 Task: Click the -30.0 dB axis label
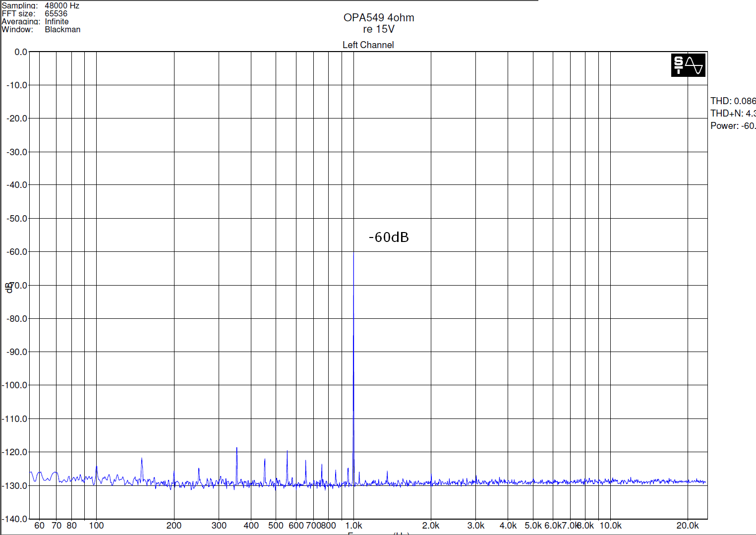point(17,152)
